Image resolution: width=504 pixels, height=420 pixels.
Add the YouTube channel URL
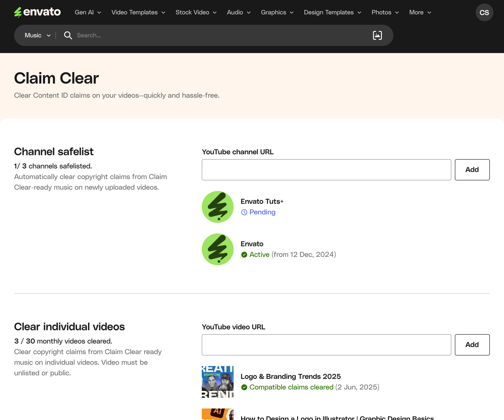click(x=472, y=170)
